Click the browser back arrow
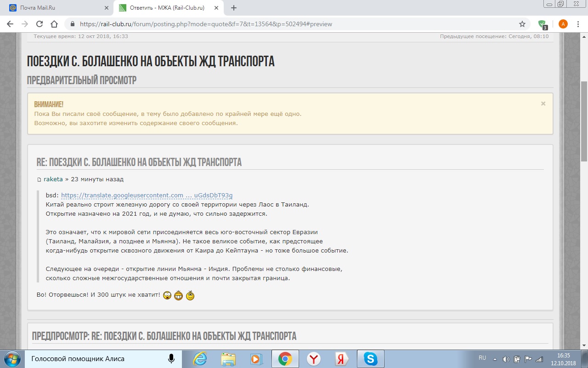The width and height of the screenshot is (588, 368). tap(10, 24)
